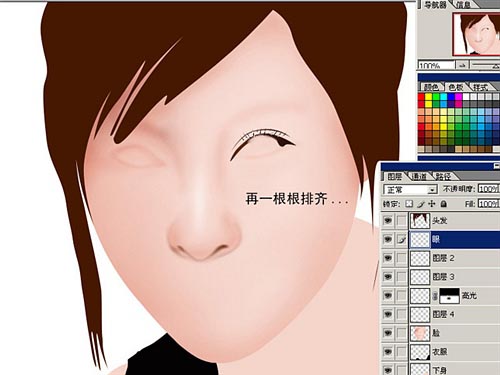Select the 色板 tab

pyautogui.click(x=456, y=87)
